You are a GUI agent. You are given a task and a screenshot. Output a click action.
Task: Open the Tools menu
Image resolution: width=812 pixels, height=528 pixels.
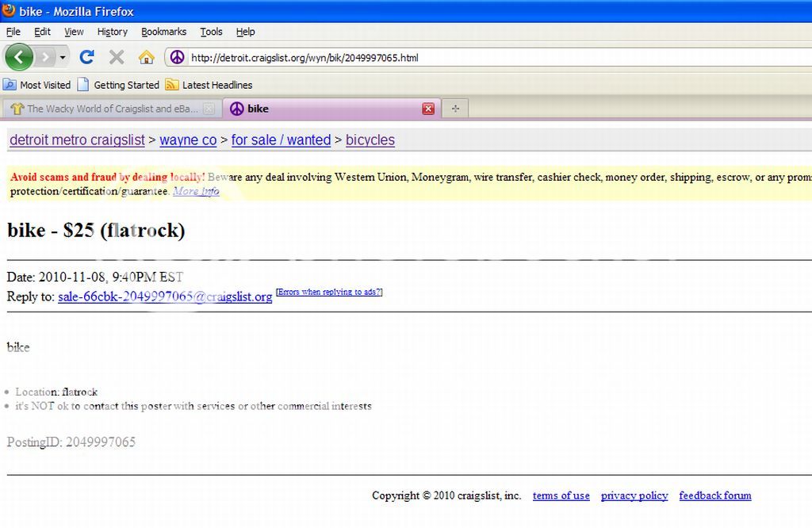(211, 32)
